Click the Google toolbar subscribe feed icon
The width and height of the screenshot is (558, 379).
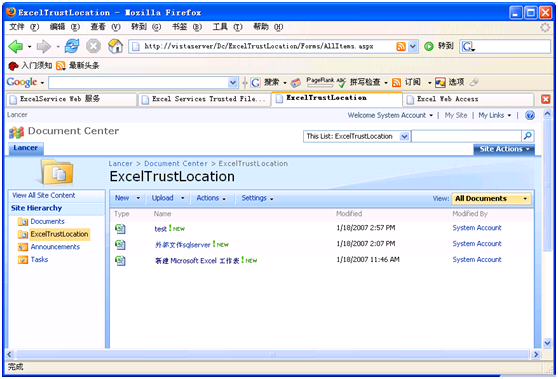click(x=396, y=83)
